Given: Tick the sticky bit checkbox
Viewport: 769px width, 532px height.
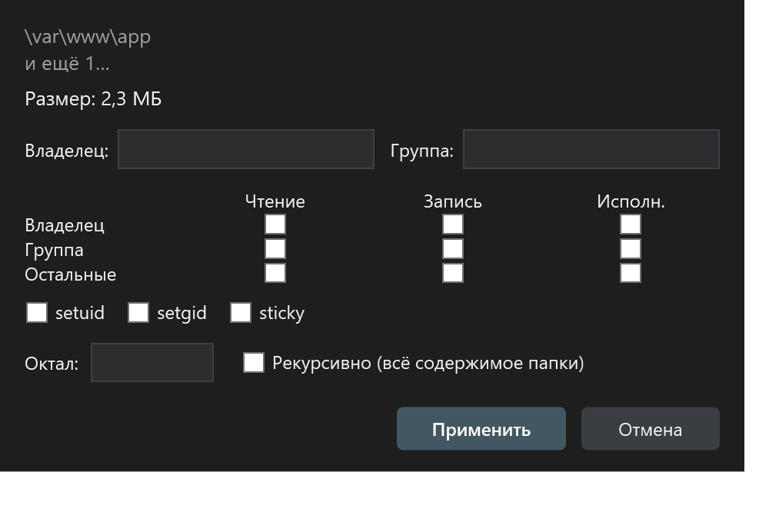Looking at the screenshot, I should coord(241,313).
